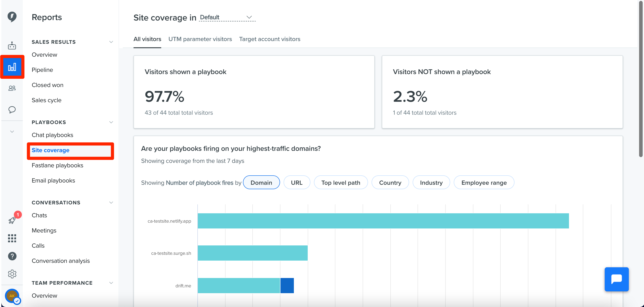Click the AK user avatar

coord(12,296)
